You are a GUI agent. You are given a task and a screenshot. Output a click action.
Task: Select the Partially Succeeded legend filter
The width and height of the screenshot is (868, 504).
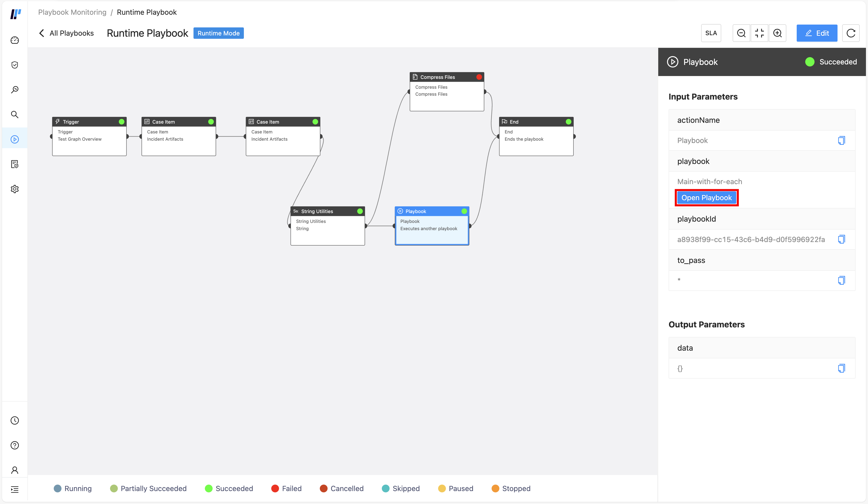(148, 488)
